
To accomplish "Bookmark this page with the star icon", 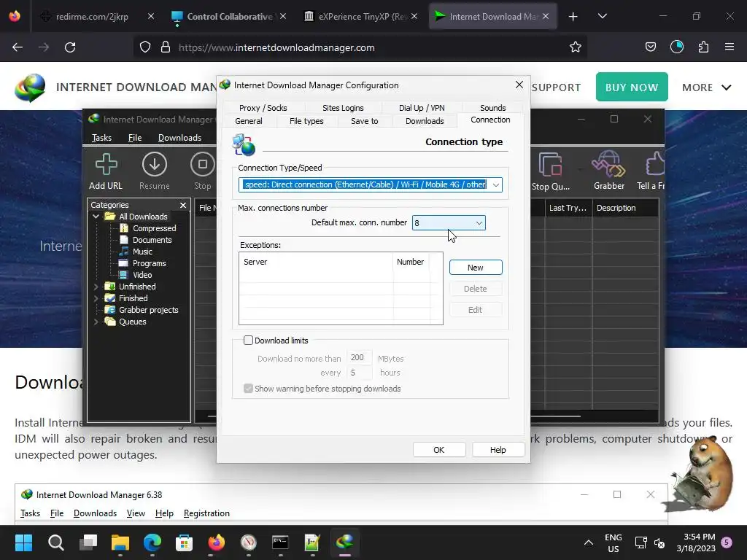I will click(x=576, y=47).
